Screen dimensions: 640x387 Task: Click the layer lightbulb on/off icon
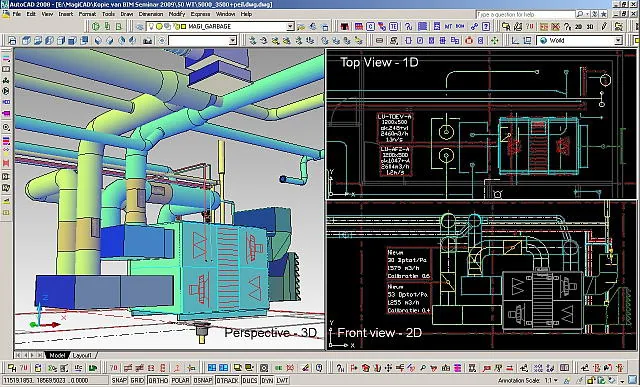[x=152, y=27]
